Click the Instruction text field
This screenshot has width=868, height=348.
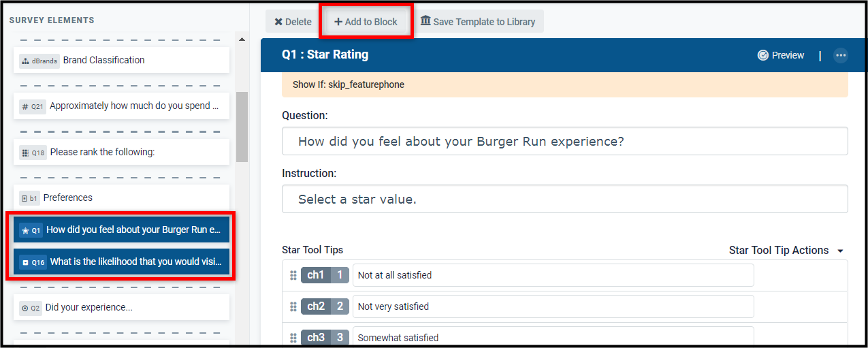pos(565,199)
